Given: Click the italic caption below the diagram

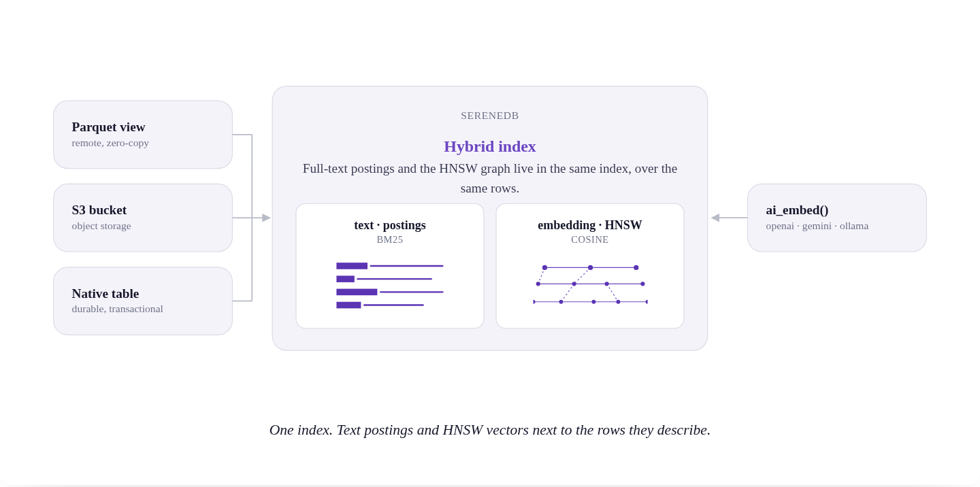Looking at the screenshot, I should (x=490, y=430).
